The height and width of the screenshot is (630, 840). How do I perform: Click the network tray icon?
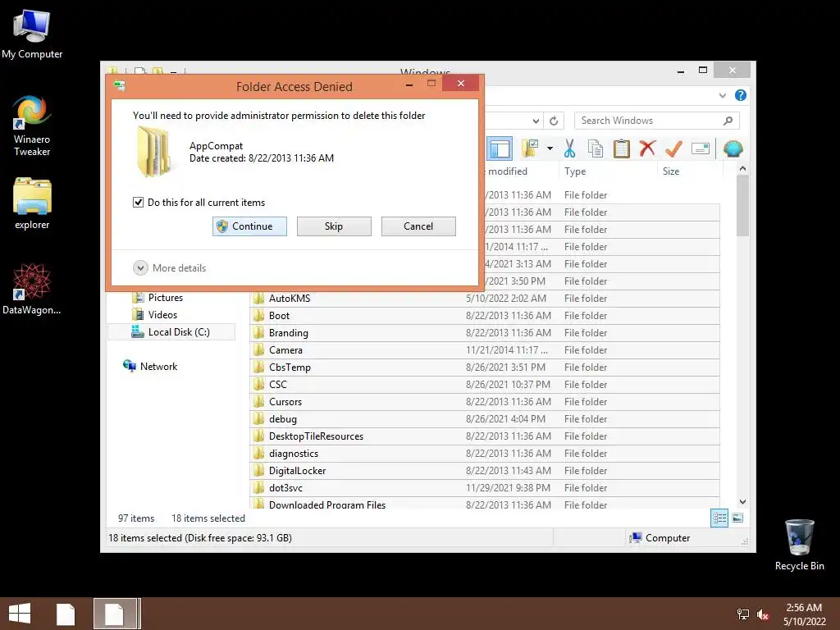point(742,614)
